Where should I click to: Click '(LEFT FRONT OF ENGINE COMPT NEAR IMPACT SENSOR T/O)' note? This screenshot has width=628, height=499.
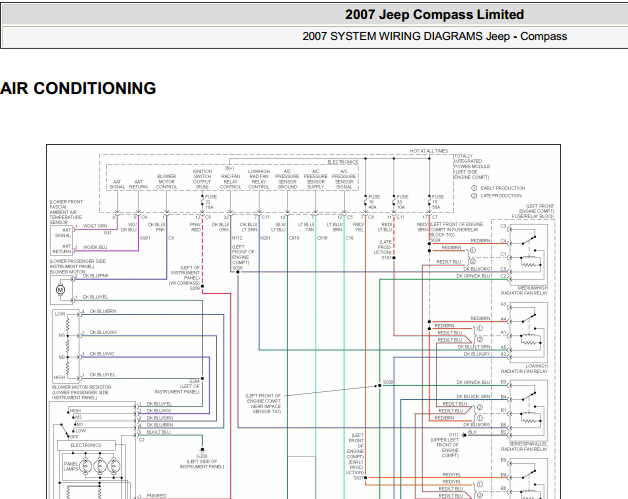pos(263,403)
